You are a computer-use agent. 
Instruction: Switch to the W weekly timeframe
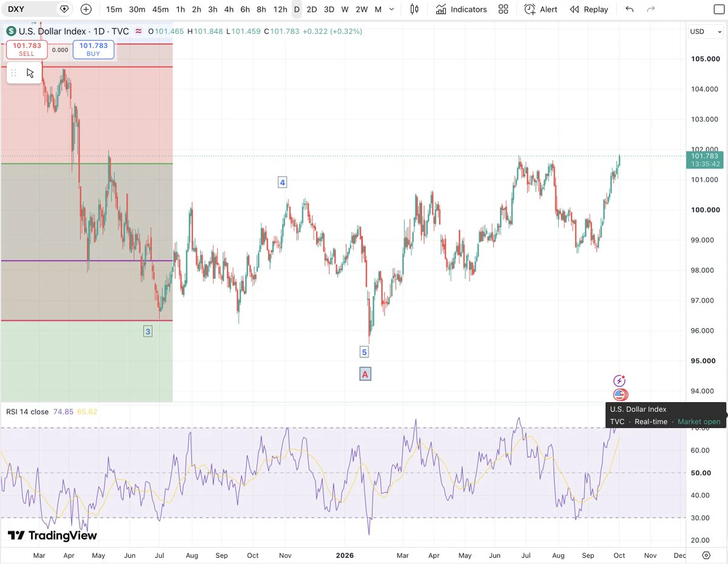[345, 9]
